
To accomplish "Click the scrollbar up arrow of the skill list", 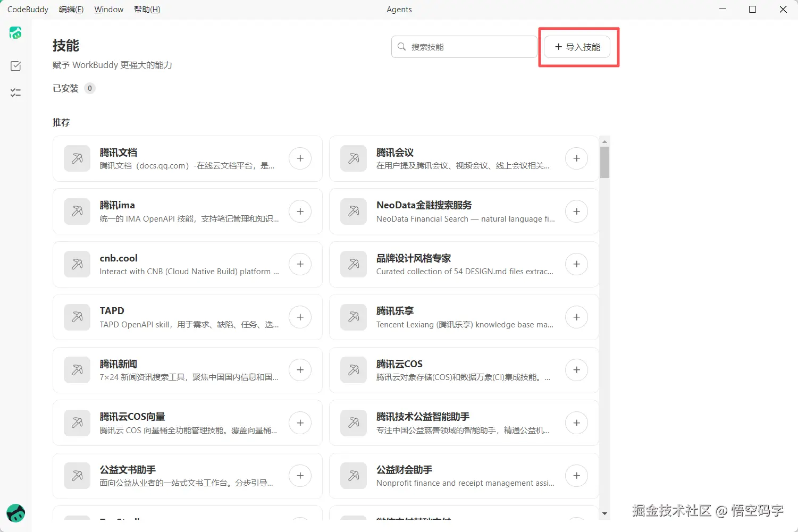I will pyautogui.click(x=604, y=142).
